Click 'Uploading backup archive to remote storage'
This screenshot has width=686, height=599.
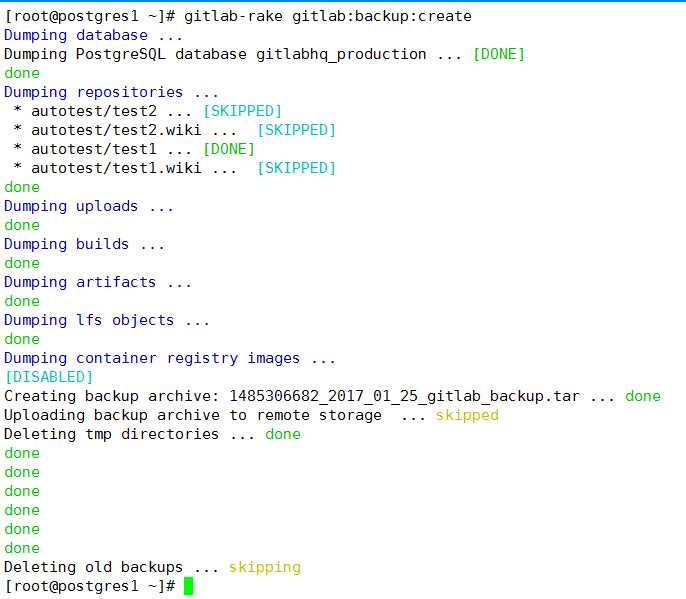click(192, 415)
